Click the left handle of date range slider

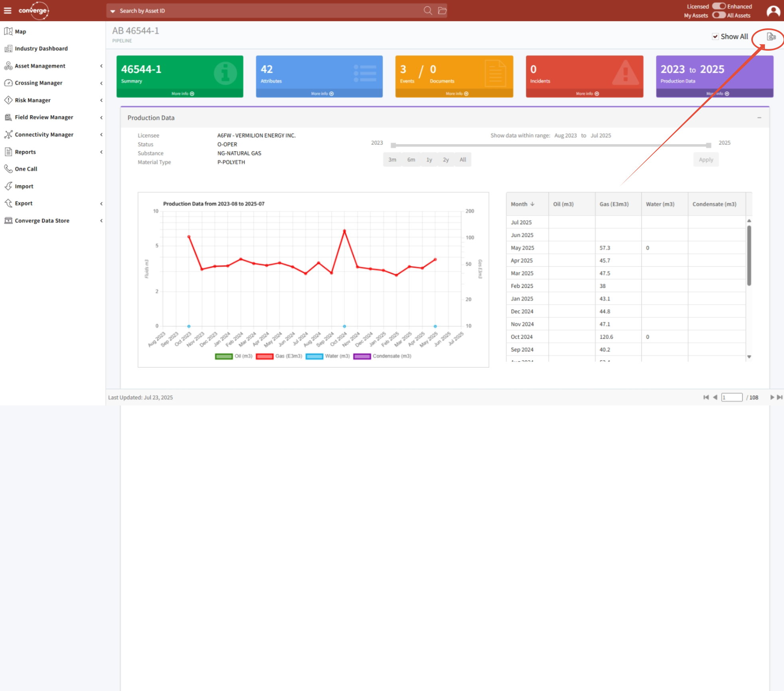(x=393, y=145)
